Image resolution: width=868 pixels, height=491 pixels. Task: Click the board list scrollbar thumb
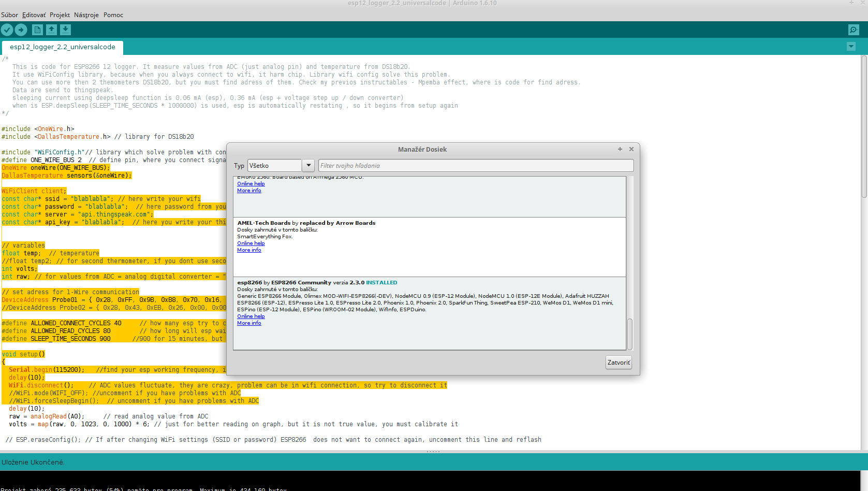pyautogui.click(x=630, y=334)
